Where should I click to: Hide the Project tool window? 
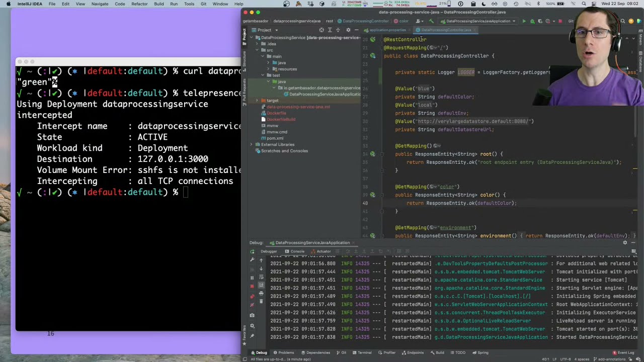[356, 30]
